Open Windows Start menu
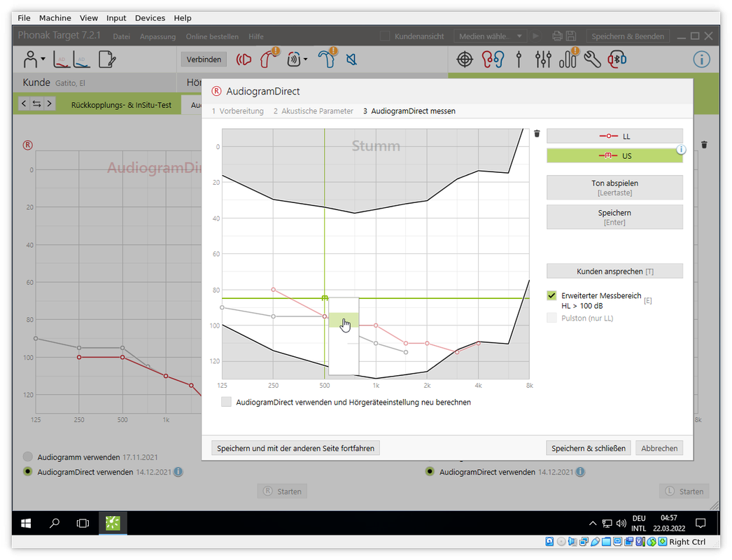This screenshot has width=732, height=560. [x=26, y=523]
